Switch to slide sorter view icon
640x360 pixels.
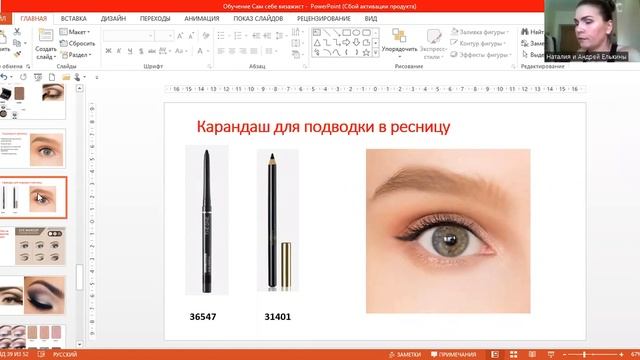coord(513,355)
